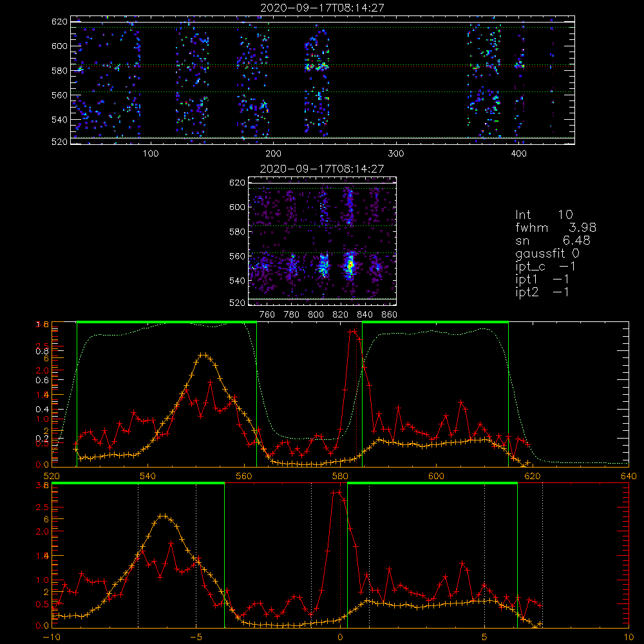
Task: Click x-axis label 10 on bottom plot
Action: [x=629, y=638]
